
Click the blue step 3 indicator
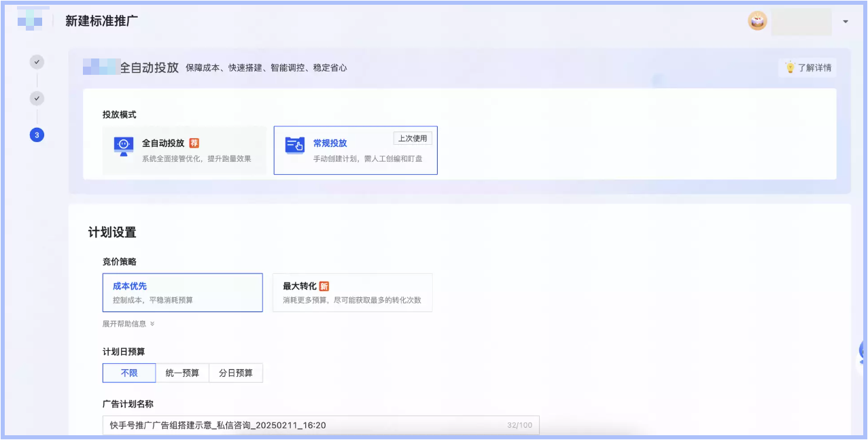point(37,135)
